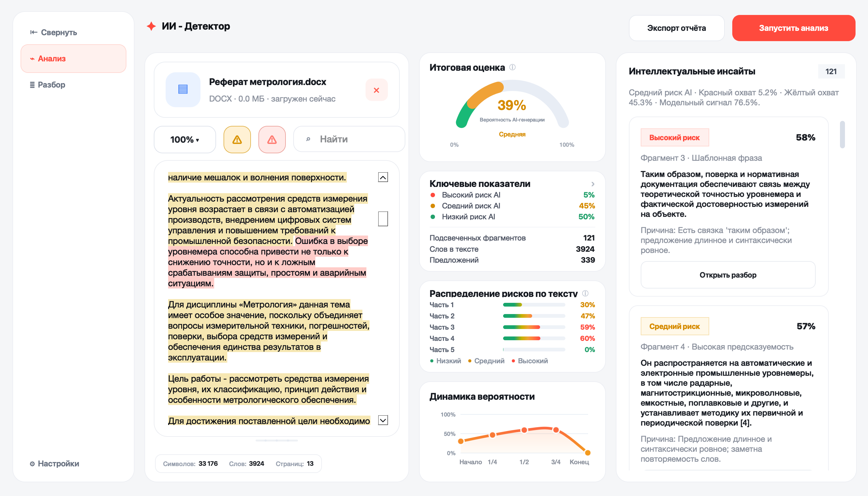Viewport: 868px width, 496px height.
Task: Click the info icon next to Итоговая оценка
Action: [512, 67]
